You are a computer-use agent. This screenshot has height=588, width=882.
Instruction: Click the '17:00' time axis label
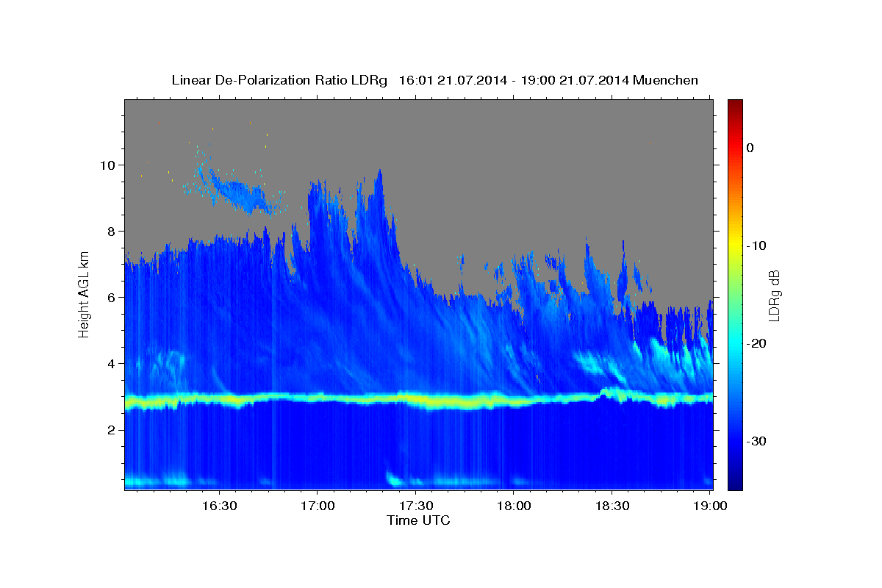click(317, 506)
